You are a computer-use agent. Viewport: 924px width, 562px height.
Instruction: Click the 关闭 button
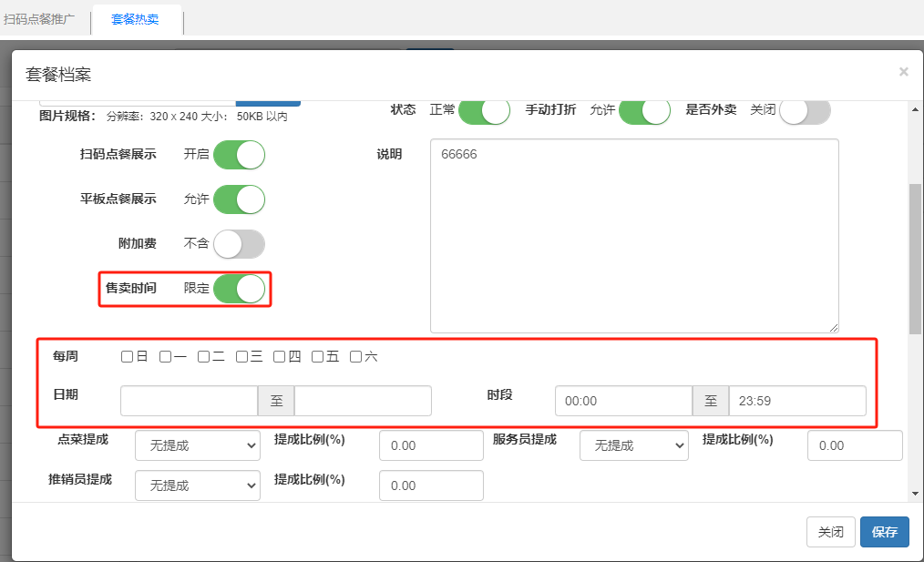click(830, 532)
